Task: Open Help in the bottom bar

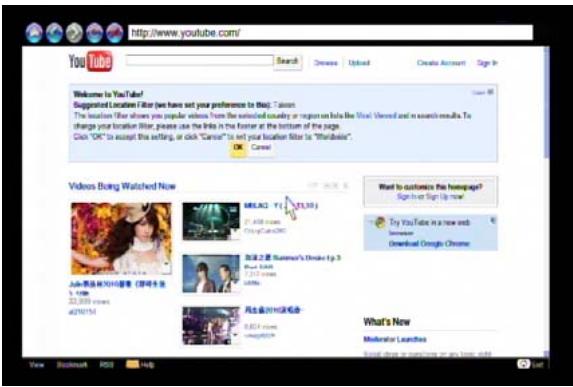Action: click(x=147, y=364)
